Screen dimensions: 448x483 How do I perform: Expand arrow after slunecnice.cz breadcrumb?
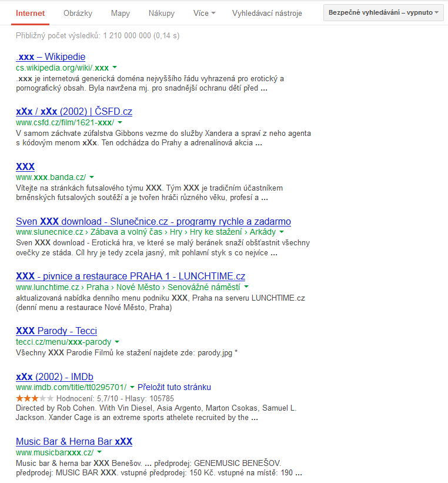point(281,232)
